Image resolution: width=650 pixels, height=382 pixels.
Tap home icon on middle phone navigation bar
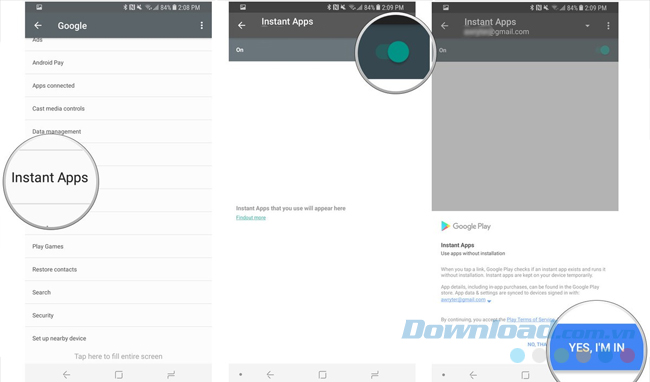323,375
